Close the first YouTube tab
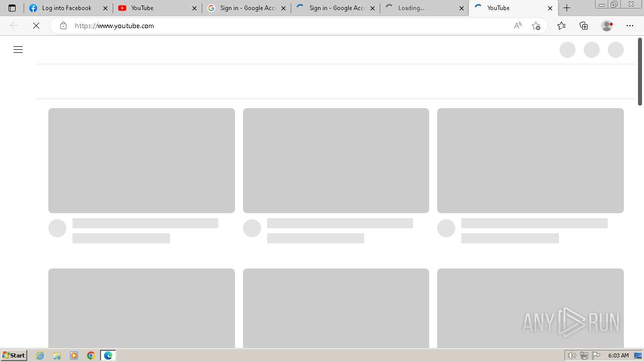Image resolution: width=644 pixels, height=362 pixels. (x=194, y=8)
